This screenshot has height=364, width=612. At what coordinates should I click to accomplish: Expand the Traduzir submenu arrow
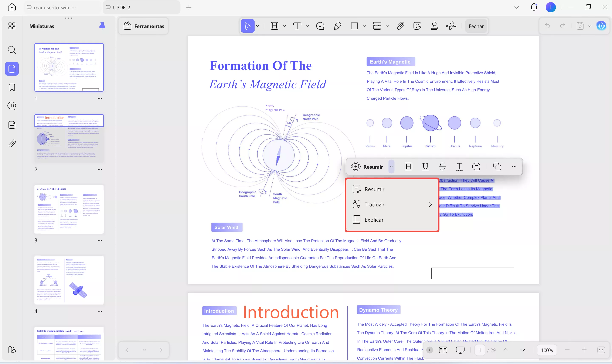click(430, 204)
